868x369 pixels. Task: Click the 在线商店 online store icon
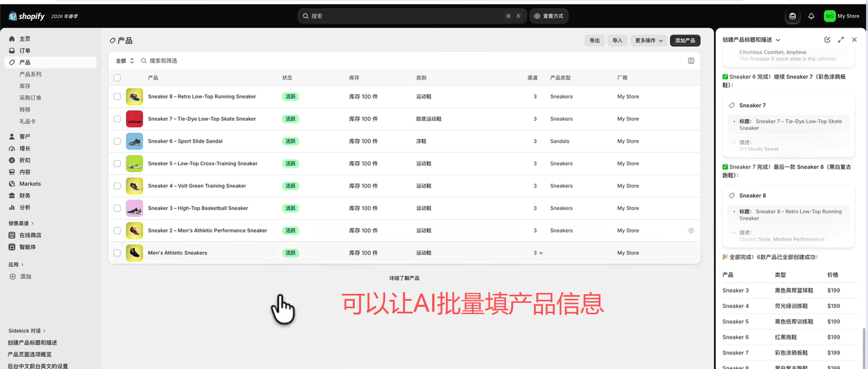[12, 235]
